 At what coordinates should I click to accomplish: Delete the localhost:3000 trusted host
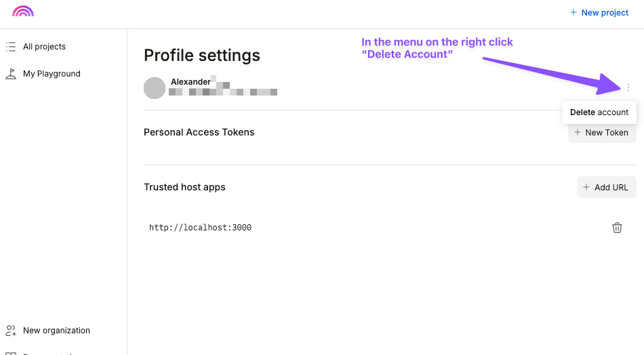pyautogui.click(x=617, y=228)
